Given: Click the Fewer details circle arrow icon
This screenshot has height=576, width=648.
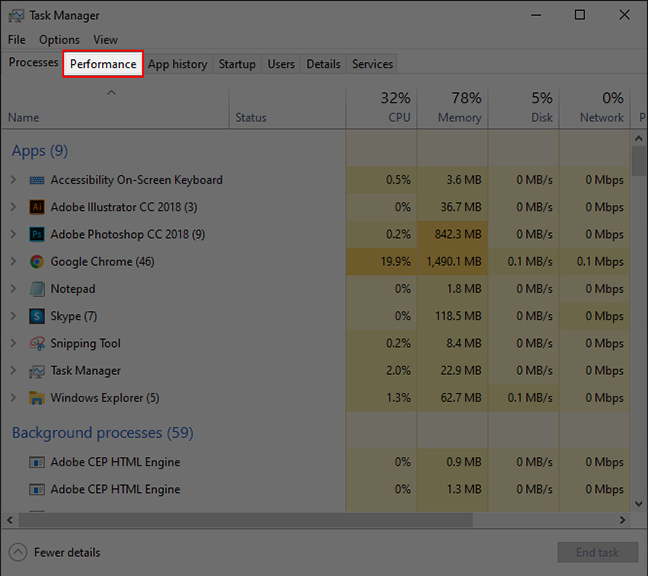Looking at the screenshot, I should point(18,552).
